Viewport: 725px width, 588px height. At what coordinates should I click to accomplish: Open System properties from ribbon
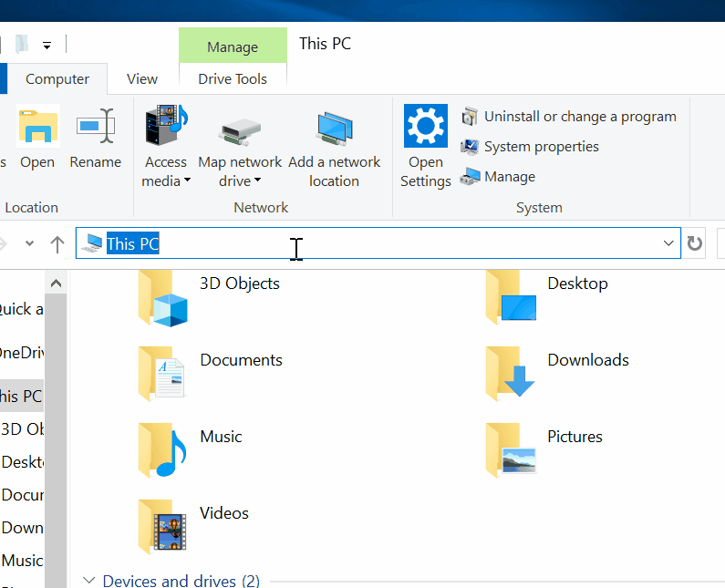pyautogui.click(x=541, y=147)
